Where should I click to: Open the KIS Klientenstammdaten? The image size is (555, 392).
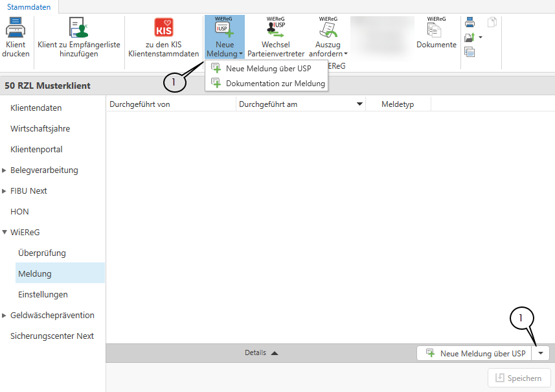[163, 28]
